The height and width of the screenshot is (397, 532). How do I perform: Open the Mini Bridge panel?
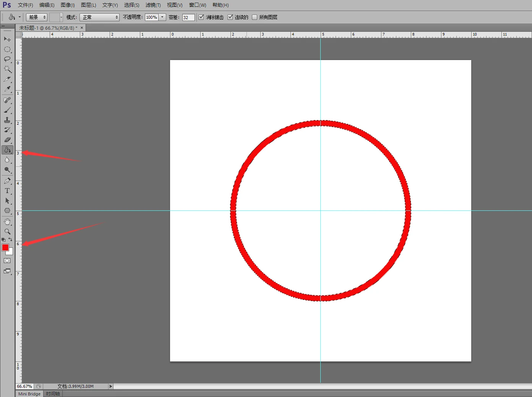click(x=29, y=394)
